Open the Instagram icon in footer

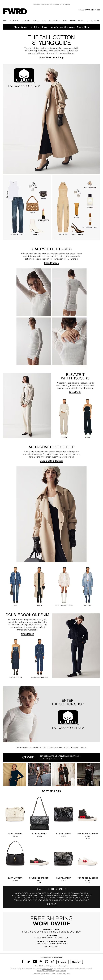[x=47, y=961]
